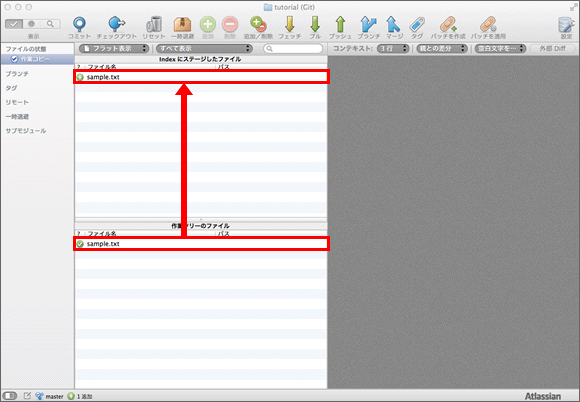The width and height of the screenshot is (580, 402).
Task: Click the file search input field
Action: click(293, 48)
